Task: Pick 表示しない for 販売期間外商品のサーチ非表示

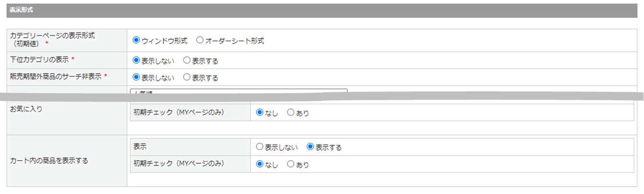Action: [x=136, y=77]
